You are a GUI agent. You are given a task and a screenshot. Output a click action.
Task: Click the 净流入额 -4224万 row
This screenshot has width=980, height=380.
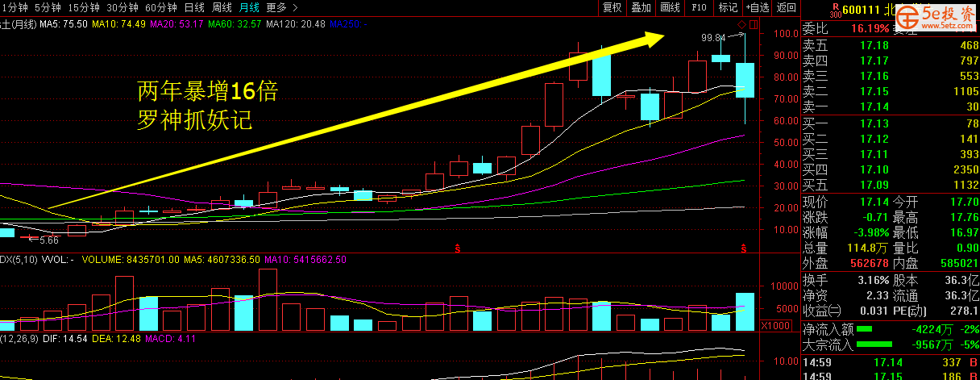click(891, 329)
